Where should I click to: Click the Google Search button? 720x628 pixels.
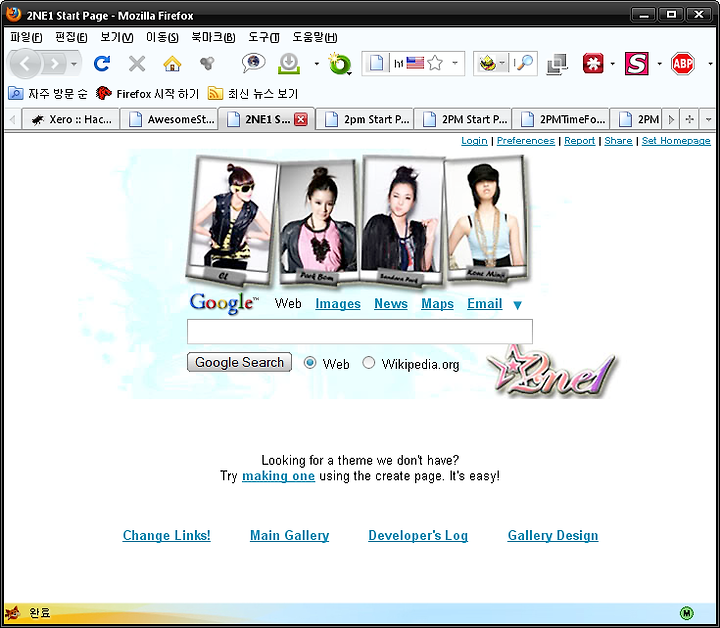[239, 362]
